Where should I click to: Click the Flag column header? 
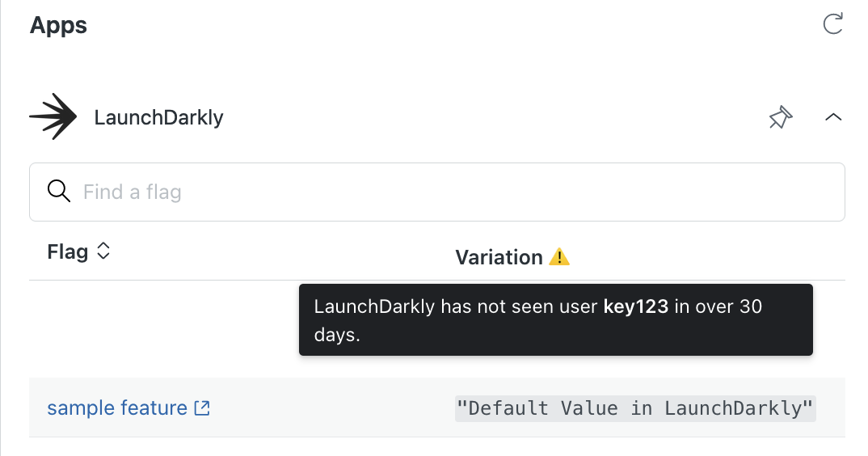(68, 252)
